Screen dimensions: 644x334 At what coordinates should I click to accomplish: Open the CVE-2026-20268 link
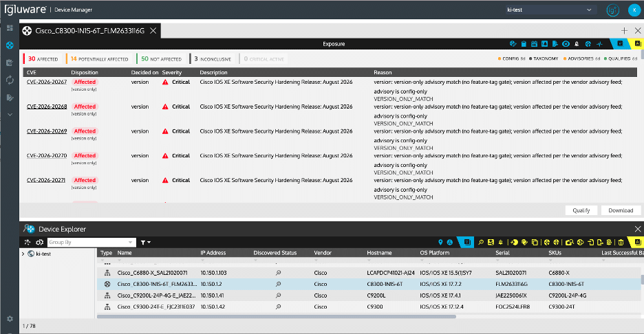click(x=46, y=107)
